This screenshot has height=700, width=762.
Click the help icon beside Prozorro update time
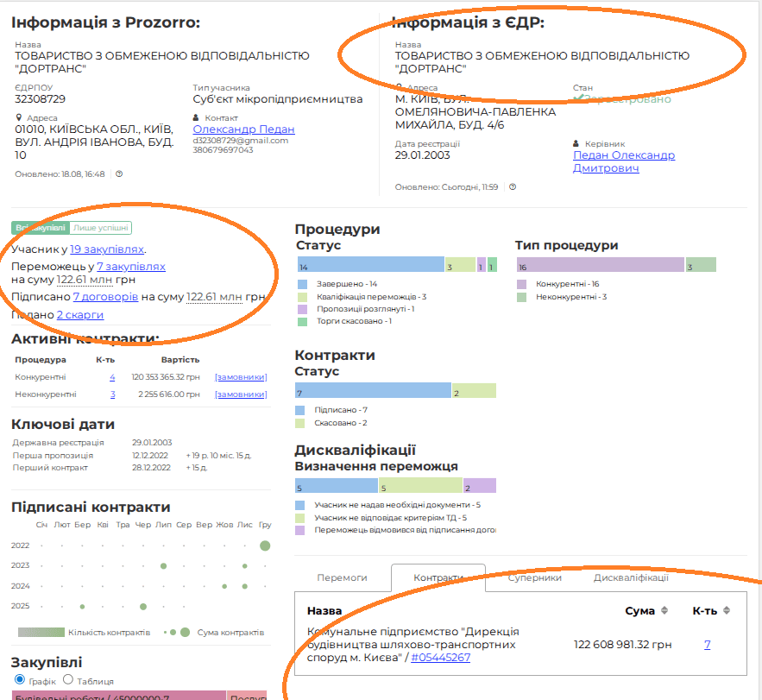click(119, 173)
